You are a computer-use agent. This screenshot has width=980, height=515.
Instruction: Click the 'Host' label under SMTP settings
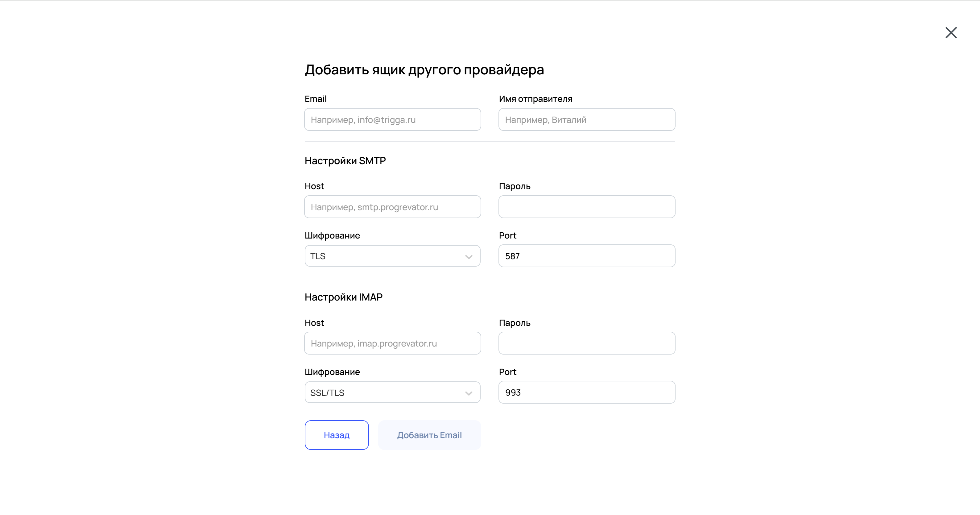click(314, 186)
